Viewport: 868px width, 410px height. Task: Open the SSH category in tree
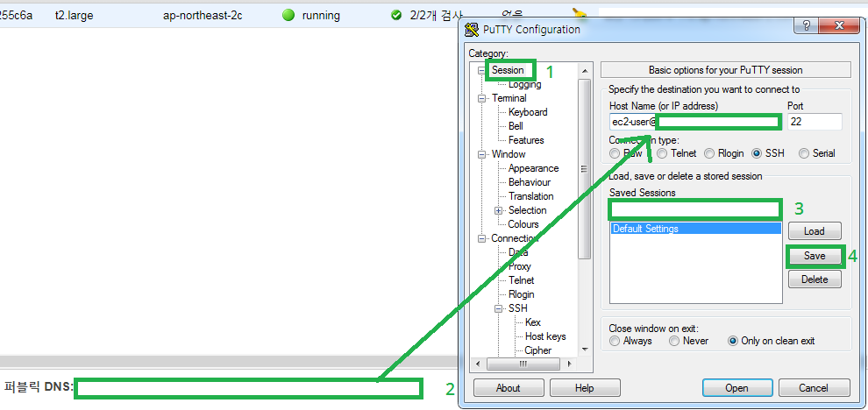tap(518, 308)
